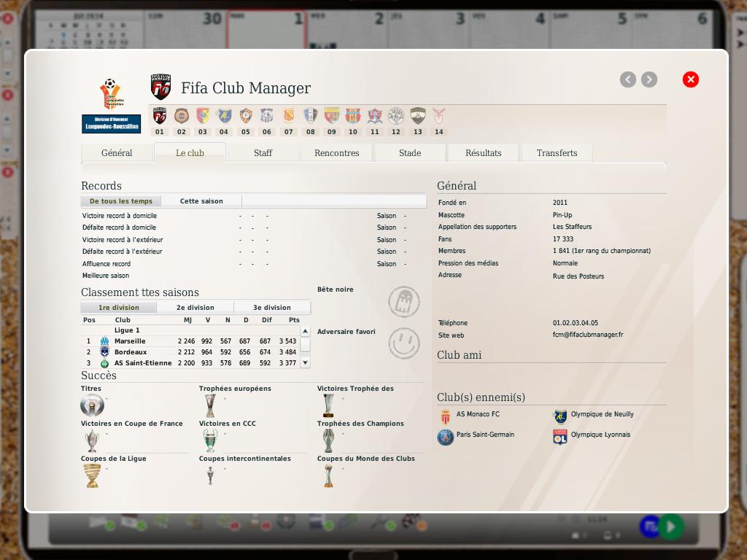Open the Staff tab

click(x=263, y=153)
